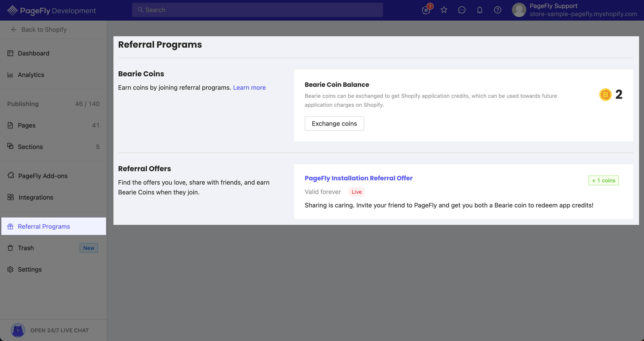Click the star favorites icon in header
Image resolution: width=644 pixels, height=341 pixels.
[444, 10]
